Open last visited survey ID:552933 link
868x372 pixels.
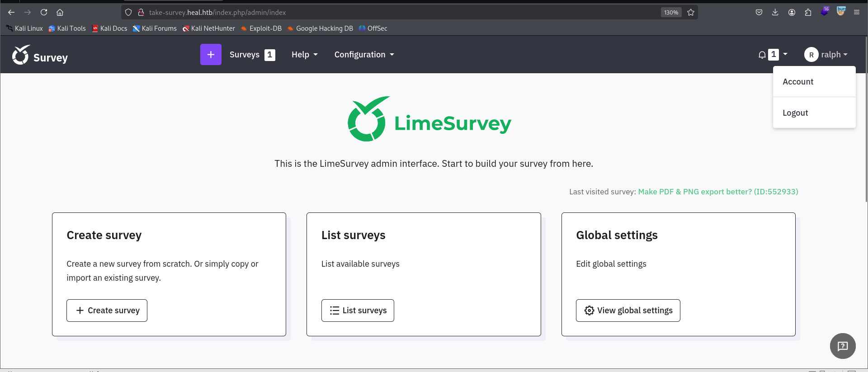pos(718,192)
